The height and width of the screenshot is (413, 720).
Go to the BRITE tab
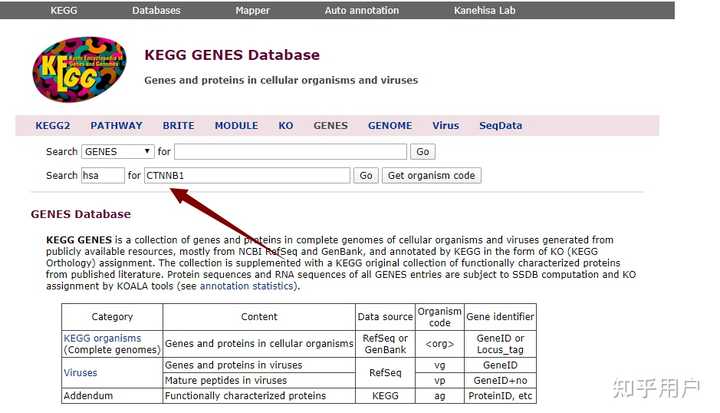click(x=178, y=125)
